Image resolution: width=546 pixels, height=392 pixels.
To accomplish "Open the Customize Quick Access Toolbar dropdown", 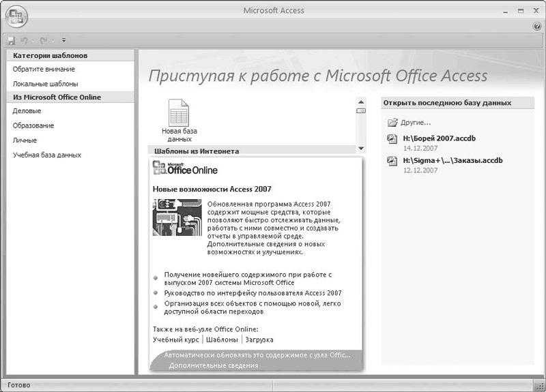I will 63,41.
